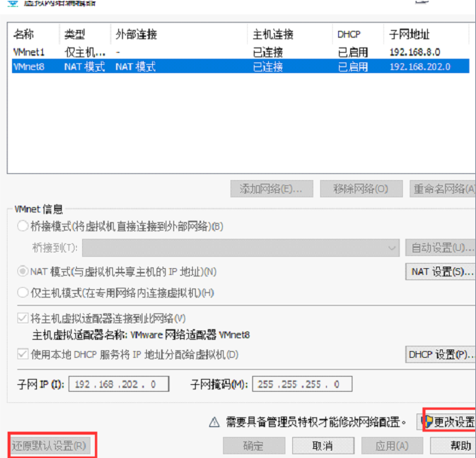Screen dimensions: 476x458
Task: Open NAT 设置(S) dialog
Action: [441, 271]
